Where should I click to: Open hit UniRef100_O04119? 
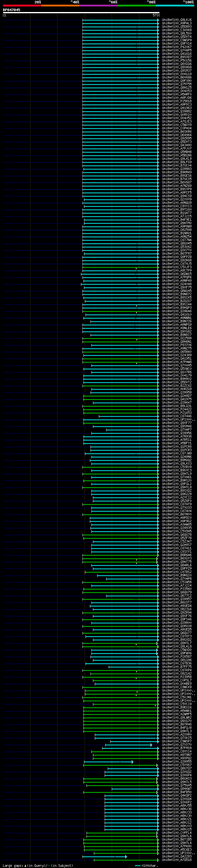177,74
